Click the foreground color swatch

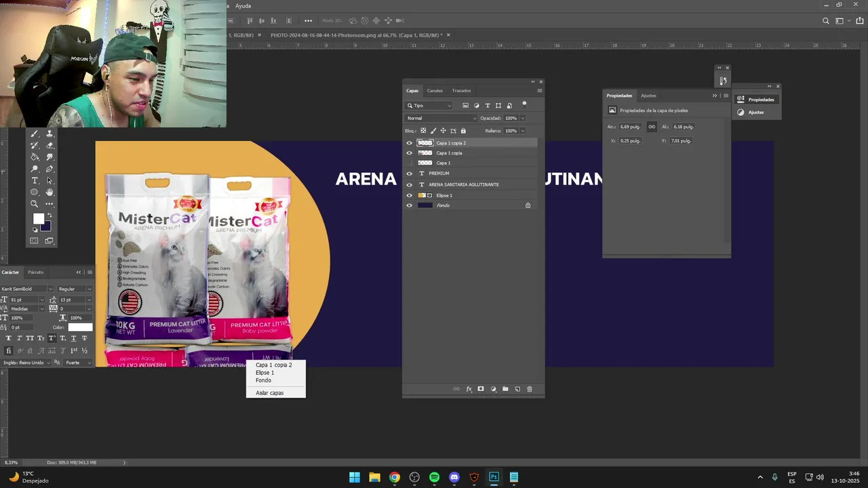click(x=38, y=218)
